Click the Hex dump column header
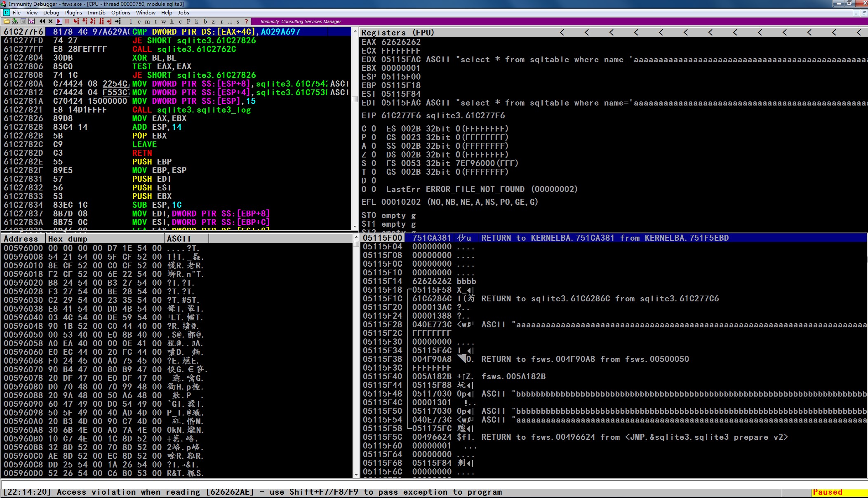 (105, 238)
